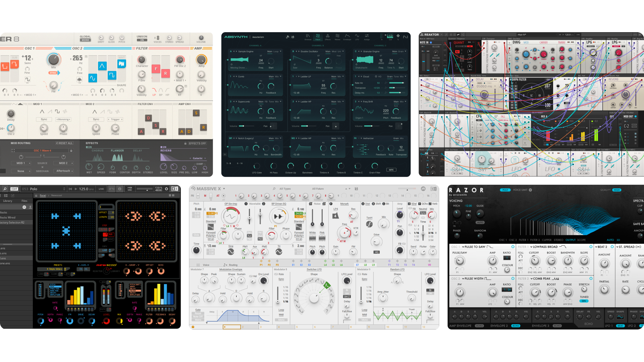The width and height of the screenshot is (644, 362).
Task: Click the info icon in Polo toolbar
Action: [120, 189]
